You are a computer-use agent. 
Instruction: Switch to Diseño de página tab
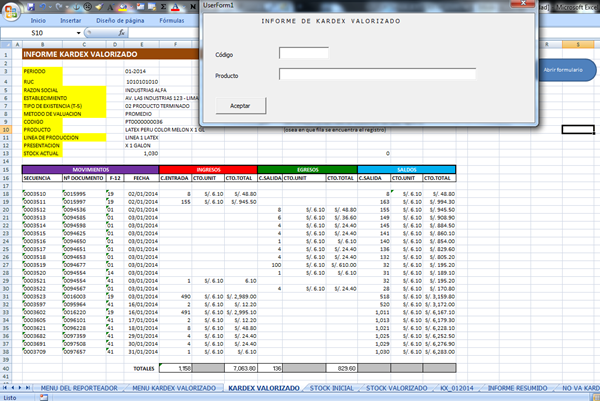[x=119, y=19]
